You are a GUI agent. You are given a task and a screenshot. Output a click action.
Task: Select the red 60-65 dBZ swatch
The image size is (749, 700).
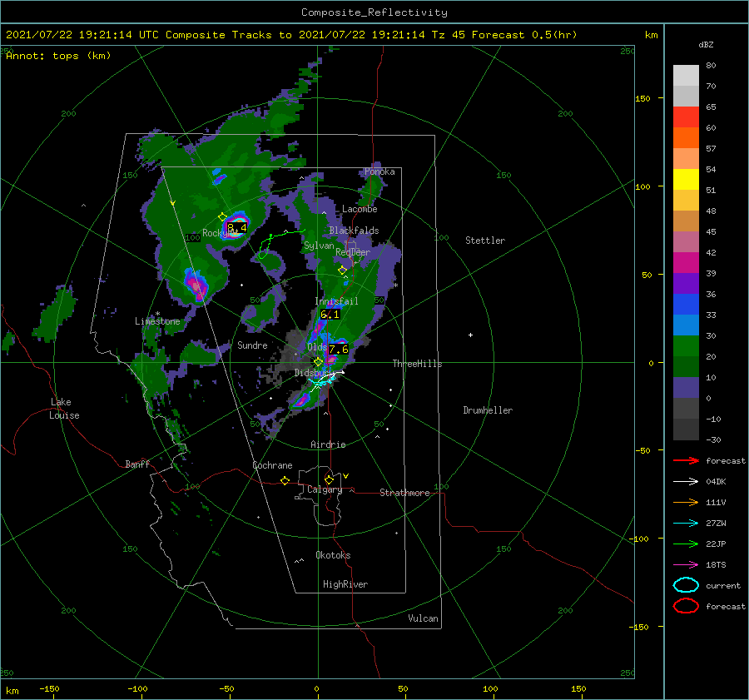point(686,117)
